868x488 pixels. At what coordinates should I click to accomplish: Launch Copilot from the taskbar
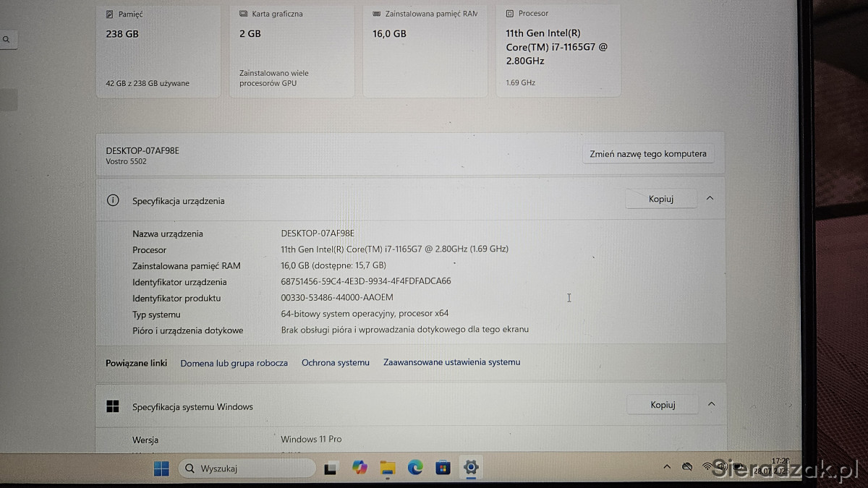pyautogui.click(x=359, y=468)
